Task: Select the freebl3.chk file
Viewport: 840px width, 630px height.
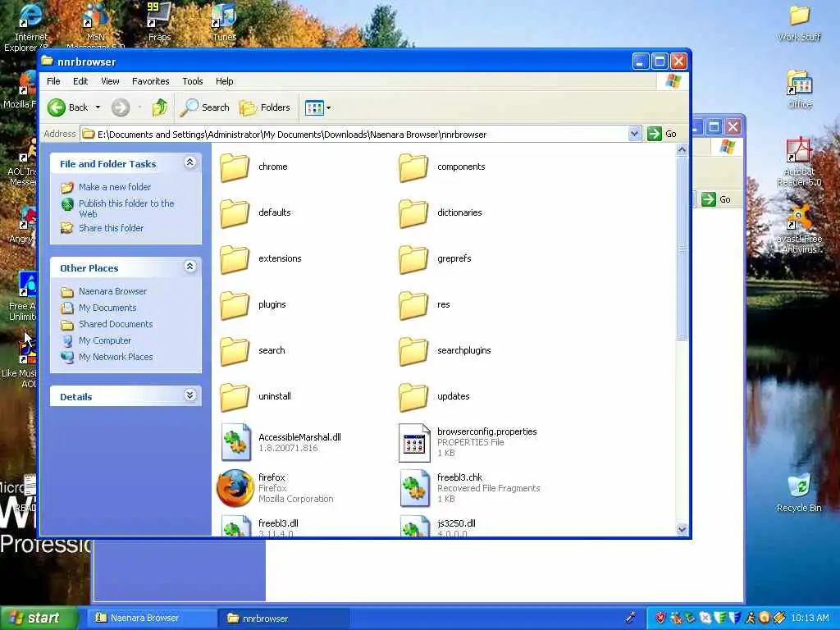Action: (470, 488)
